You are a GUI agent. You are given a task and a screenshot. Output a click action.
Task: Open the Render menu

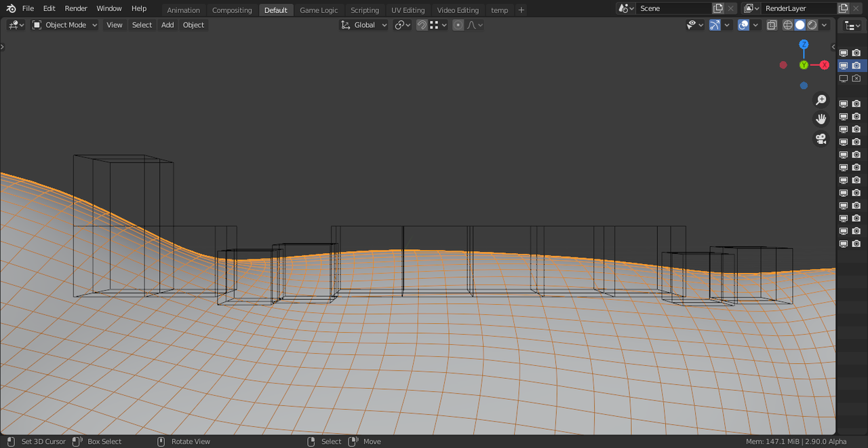pyautogui.click(x=76, y=8)
